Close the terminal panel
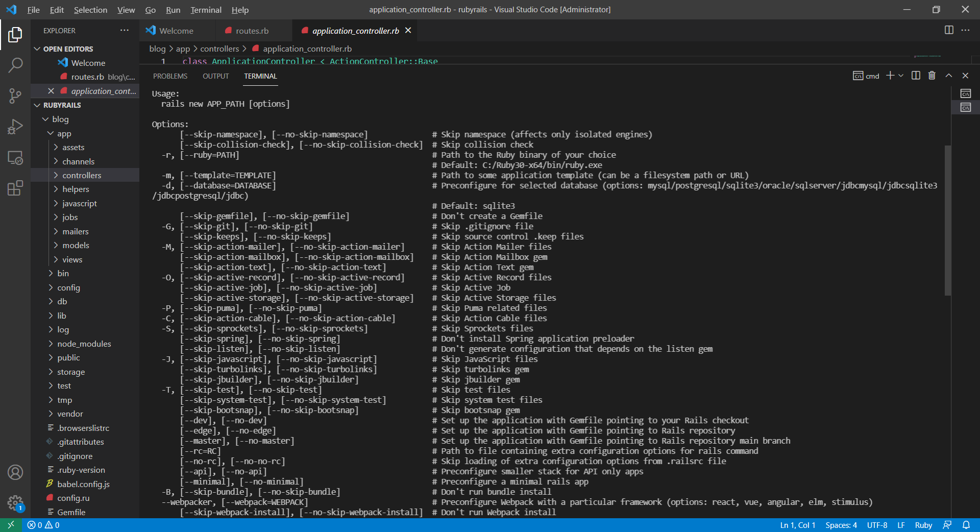This screenshot has height=532, width=980. coord(965,76)
